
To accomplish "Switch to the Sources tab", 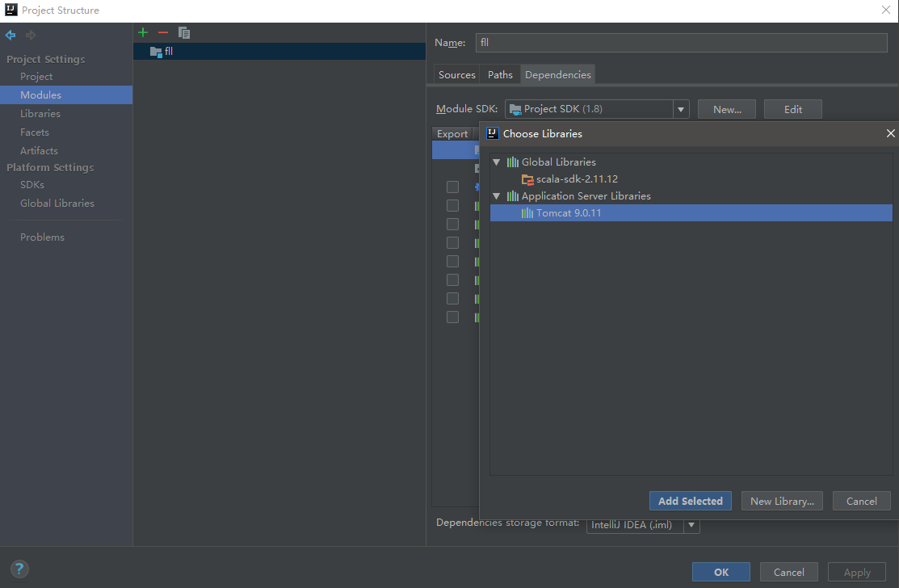I will 456,74.
